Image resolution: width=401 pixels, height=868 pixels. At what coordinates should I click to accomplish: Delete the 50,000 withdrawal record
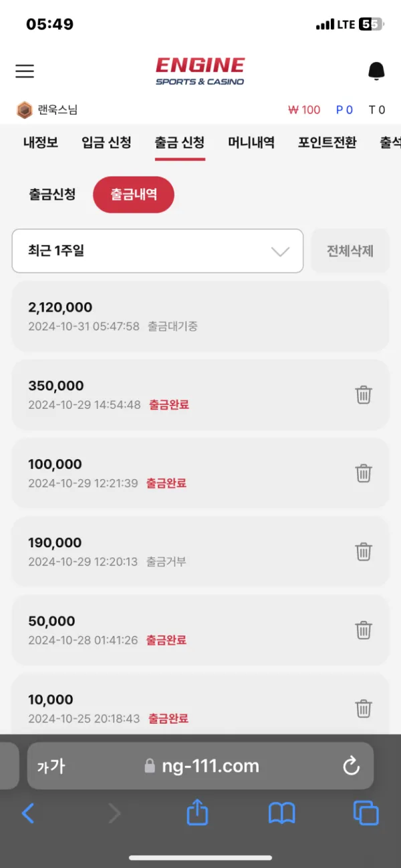point(364,630)
